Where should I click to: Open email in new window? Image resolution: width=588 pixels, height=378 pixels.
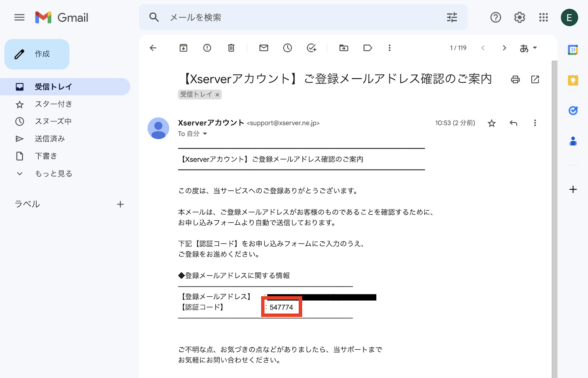coord(535,79)
